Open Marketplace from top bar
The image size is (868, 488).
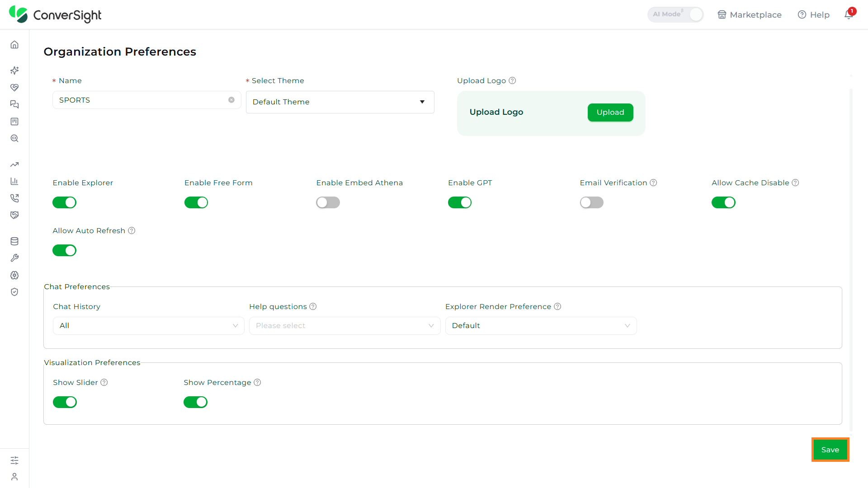750,15
